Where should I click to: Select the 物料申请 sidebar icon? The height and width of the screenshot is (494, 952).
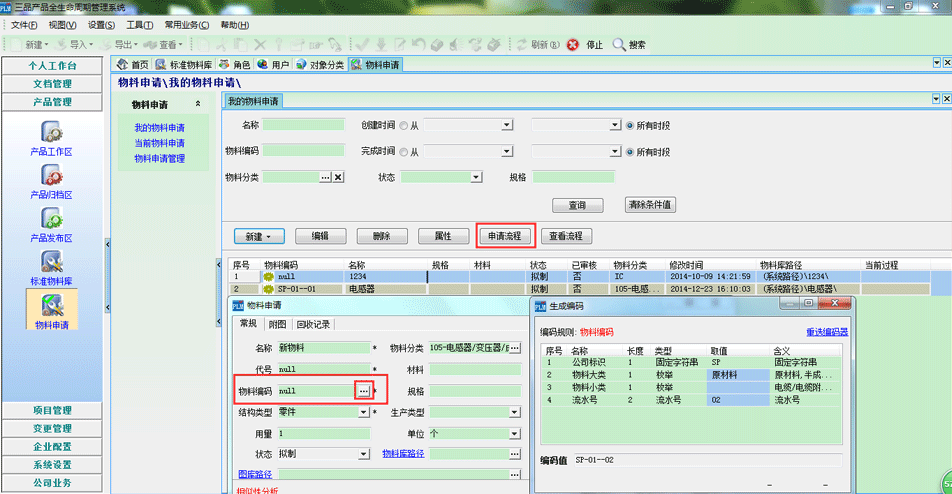[51, 307]
